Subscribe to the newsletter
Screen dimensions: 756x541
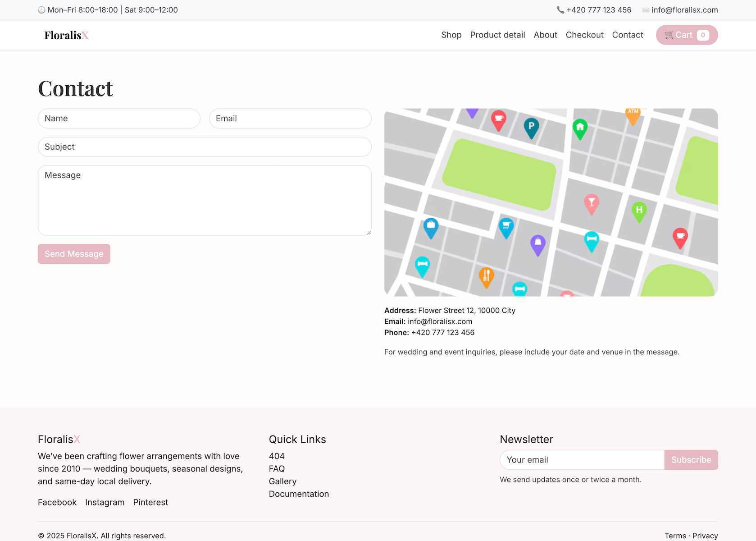pos(691,460)
